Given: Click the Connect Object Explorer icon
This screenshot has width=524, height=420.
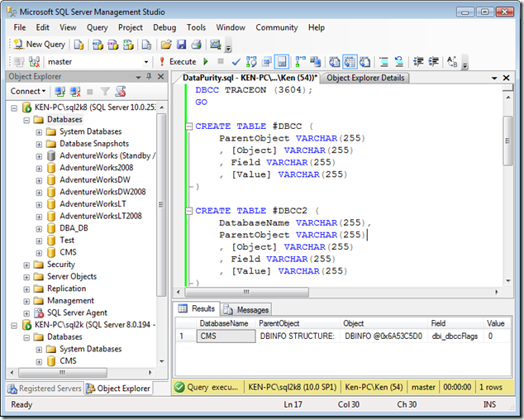Looking at the screenshot, I should point(60,91).
